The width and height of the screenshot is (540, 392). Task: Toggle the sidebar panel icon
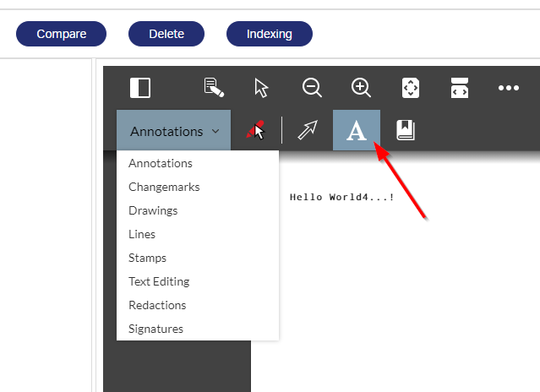click(139, 88)
